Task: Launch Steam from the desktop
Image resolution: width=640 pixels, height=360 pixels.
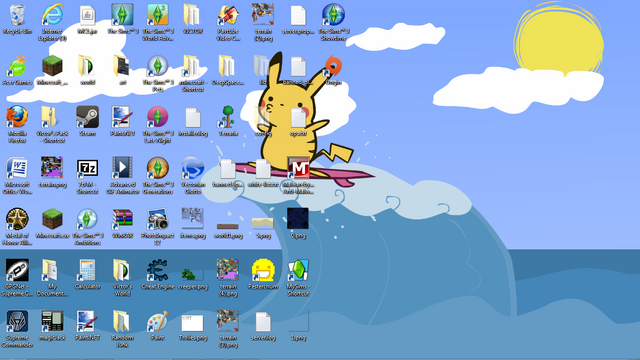Action: pos(87,118)
